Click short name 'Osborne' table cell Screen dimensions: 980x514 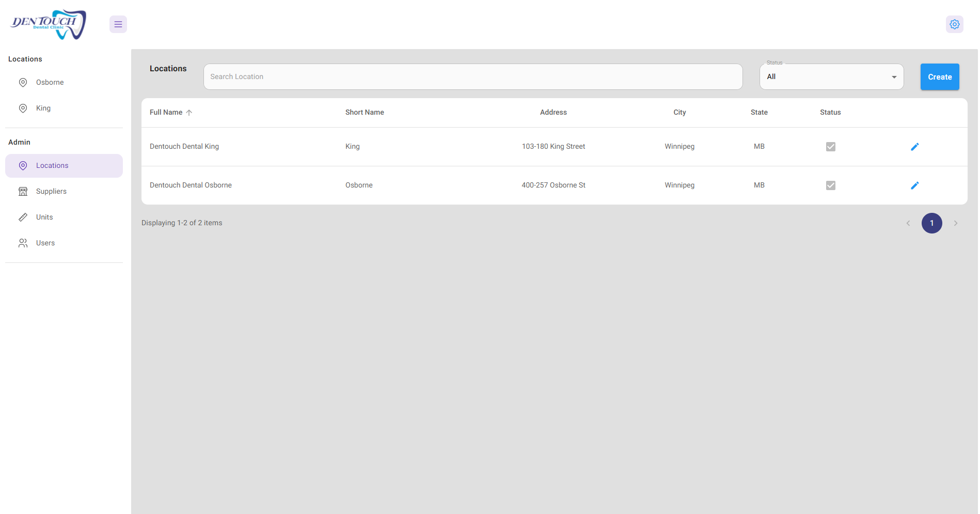coord(359,185)
